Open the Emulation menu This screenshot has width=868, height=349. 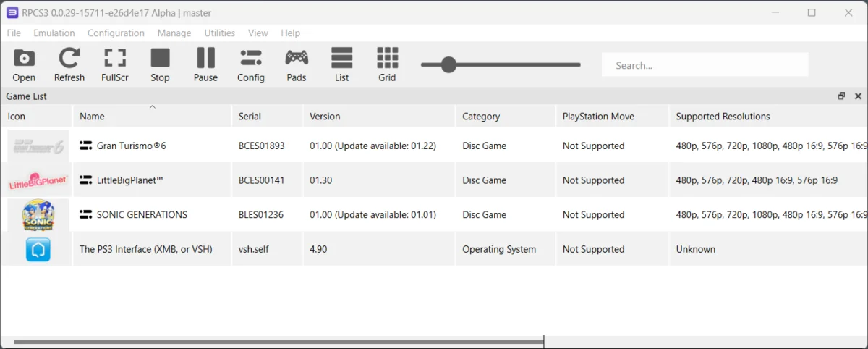click(54, 33)
